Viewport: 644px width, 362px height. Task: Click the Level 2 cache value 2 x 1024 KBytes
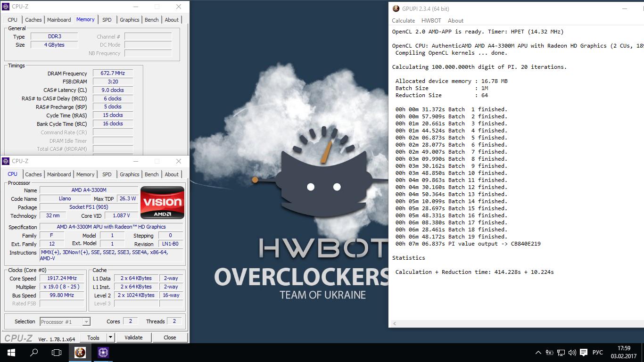point(136,295)
